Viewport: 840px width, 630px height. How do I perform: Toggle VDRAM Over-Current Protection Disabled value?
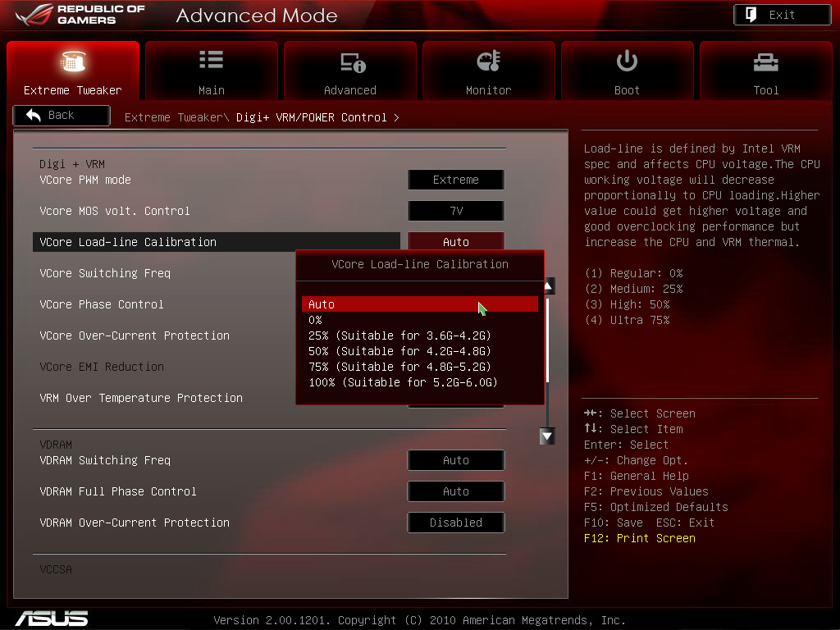(x=456, y=523)
